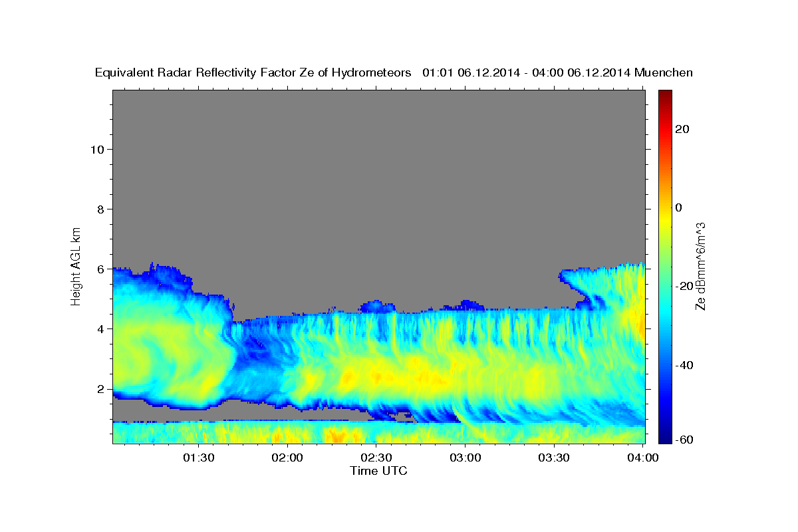
Task: Click the height axis label '6'
Action: [100, 269]
